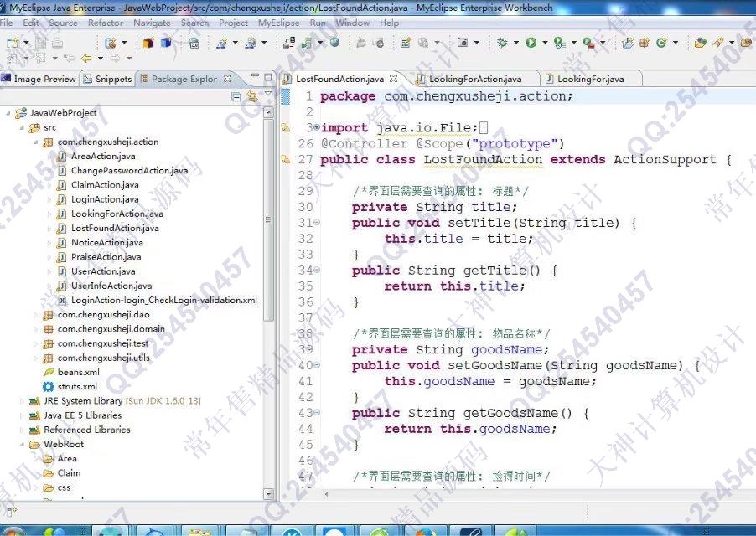
Task: Click the editor horizontal scrollbar left arrow
Action: point(326,495)
